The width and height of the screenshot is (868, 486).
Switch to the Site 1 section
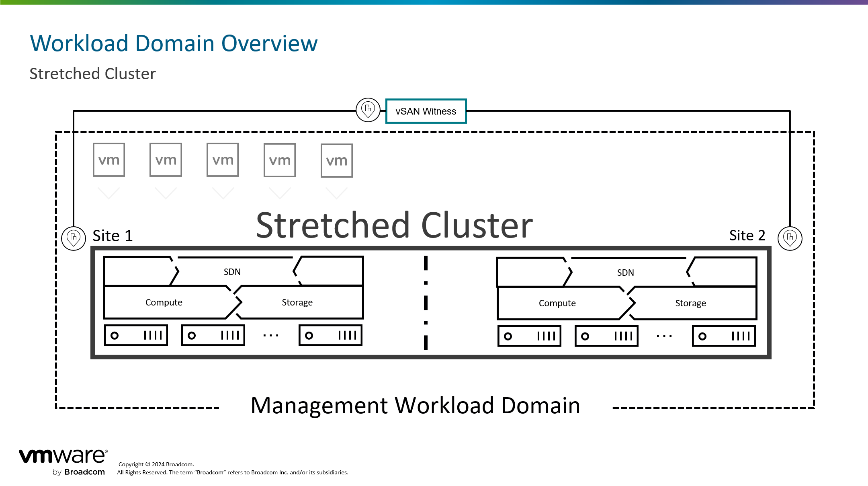click(113, 236)
